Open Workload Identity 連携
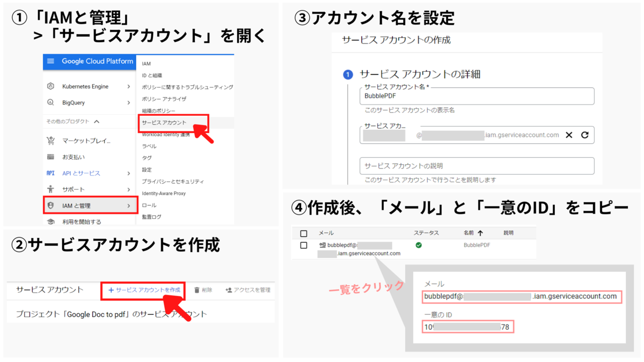 tap(166, 135)
